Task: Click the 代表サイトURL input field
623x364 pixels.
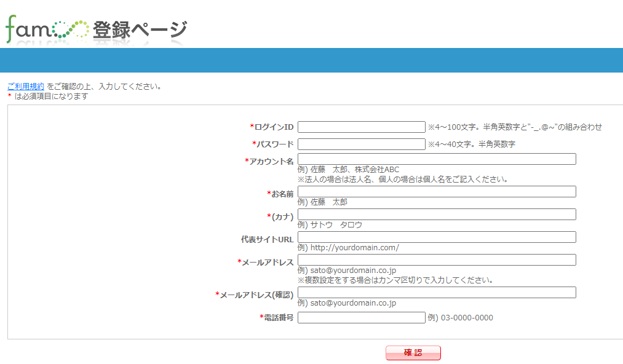Action: [x=437, y=237]
